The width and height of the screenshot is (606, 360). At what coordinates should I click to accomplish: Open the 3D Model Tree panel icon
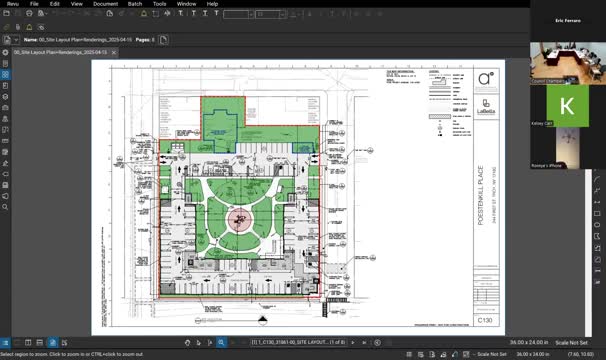click(5, 97)
